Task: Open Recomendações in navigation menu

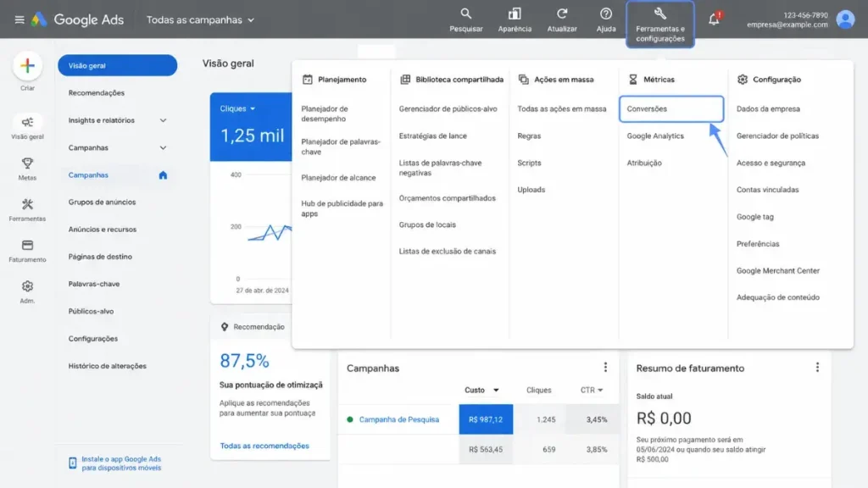Action: pyautogui.click(x=97, y=93)
